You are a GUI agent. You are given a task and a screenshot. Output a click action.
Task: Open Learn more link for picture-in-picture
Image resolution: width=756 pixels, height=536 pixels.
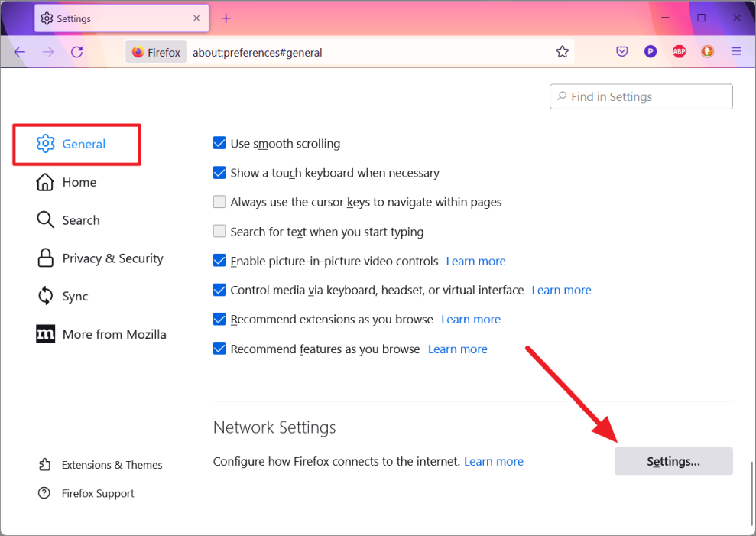(476, 261)
